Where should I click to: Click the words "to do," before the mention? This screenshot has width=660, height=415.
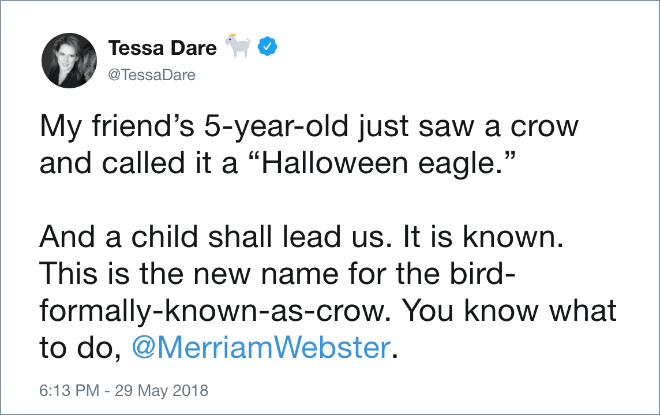[80, 348]
